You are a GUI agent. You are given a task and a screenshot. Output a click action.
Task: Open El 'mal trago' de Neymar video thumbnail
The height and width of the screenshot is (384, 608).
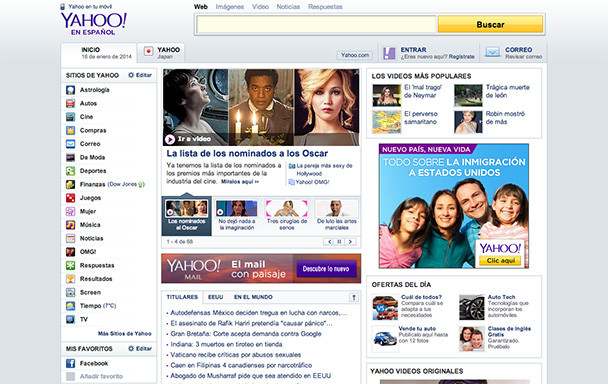pyautogui.click(x=386, y=95)
